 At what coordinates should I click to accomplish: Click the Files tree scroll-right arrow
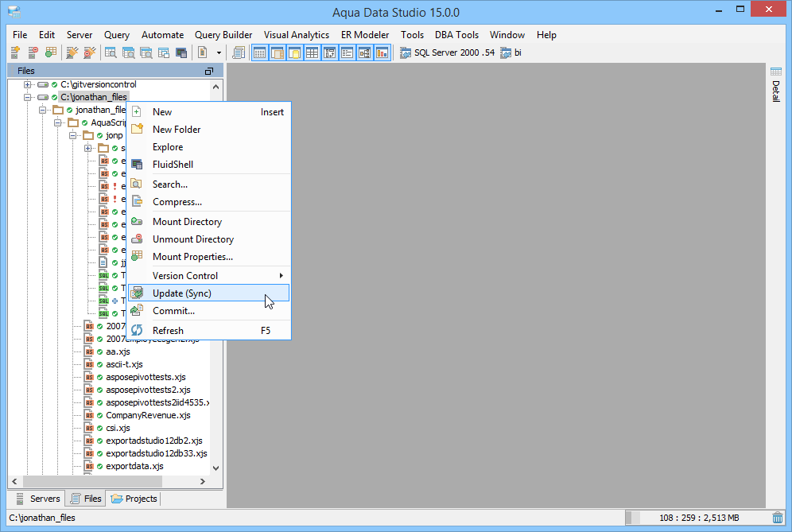(x=203, y=481)
